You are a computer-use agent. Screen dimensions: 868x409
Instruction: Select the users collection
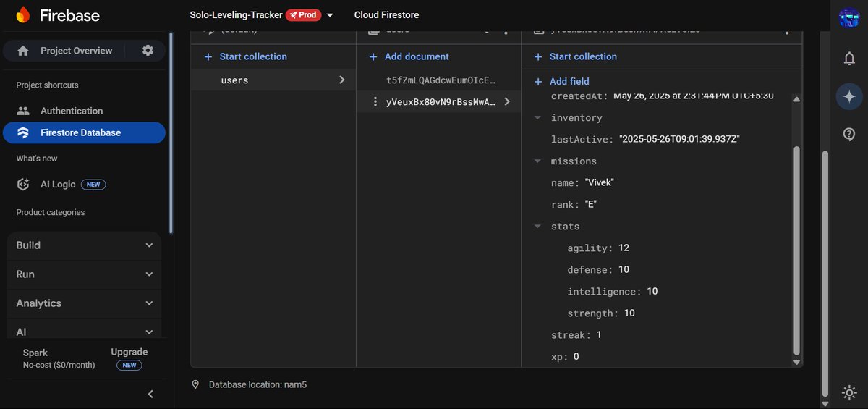[x=273, y=80]
